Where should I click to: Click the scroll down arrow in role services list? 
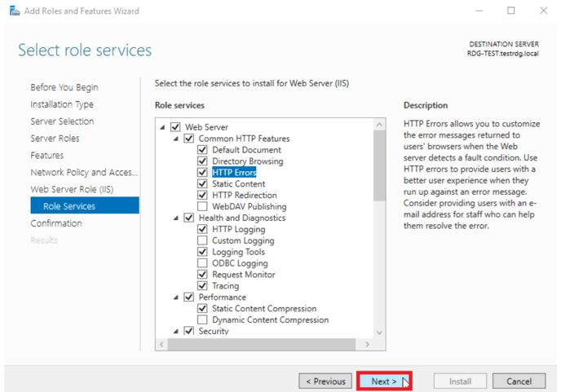(x=379, y=333)
